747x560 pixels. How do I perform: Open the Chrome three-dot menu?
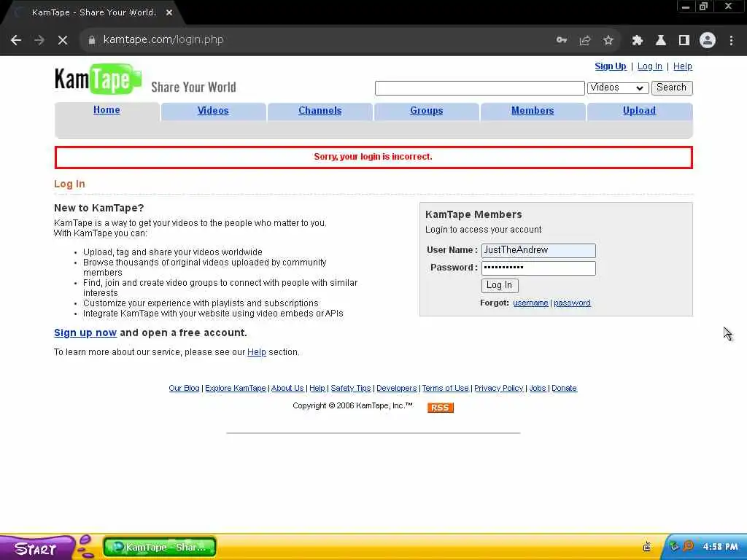click(731, 40)
